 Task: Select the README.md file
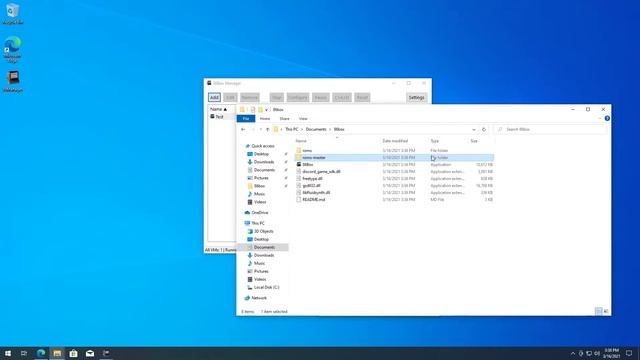(x=394, y=200)
